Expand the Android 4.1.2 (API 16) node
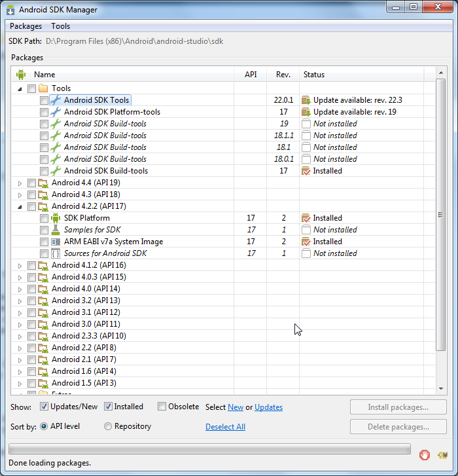This screenshot has height=476, width=458. 20,266
